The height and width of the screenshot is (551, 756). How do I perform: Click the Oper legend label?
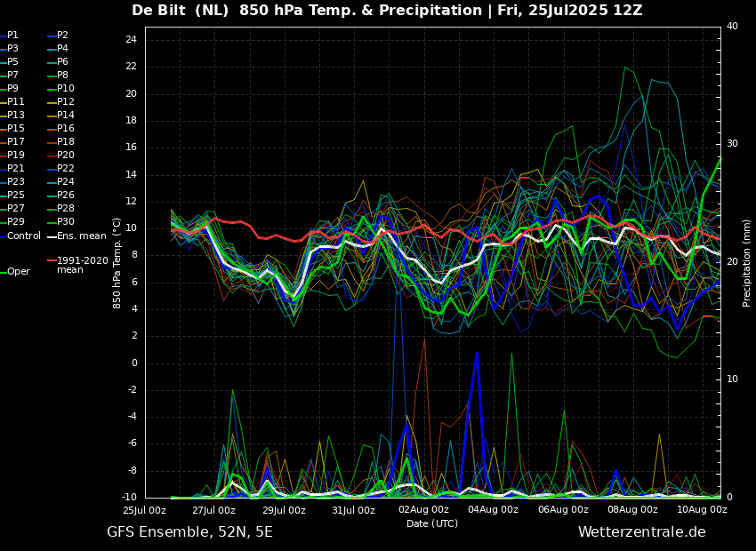pyautogui.click(x=18, y=272)
